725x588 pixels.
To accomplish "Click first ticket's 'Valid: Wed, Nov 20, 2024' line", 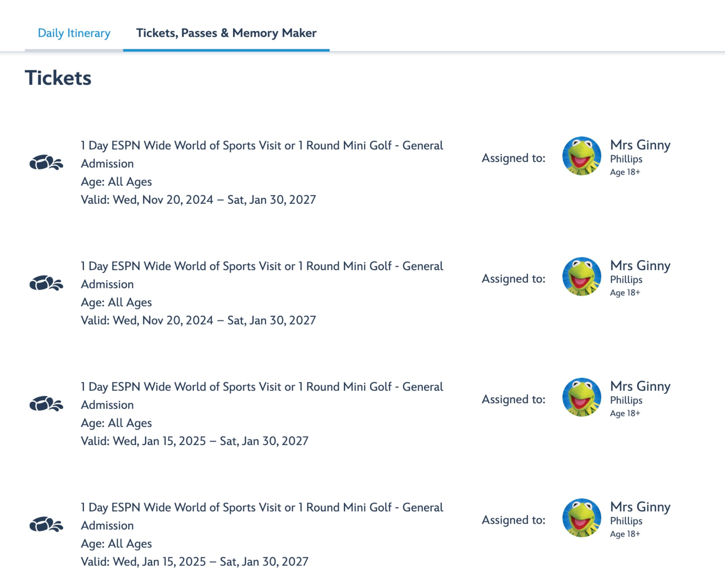I will tap(198, 200).
